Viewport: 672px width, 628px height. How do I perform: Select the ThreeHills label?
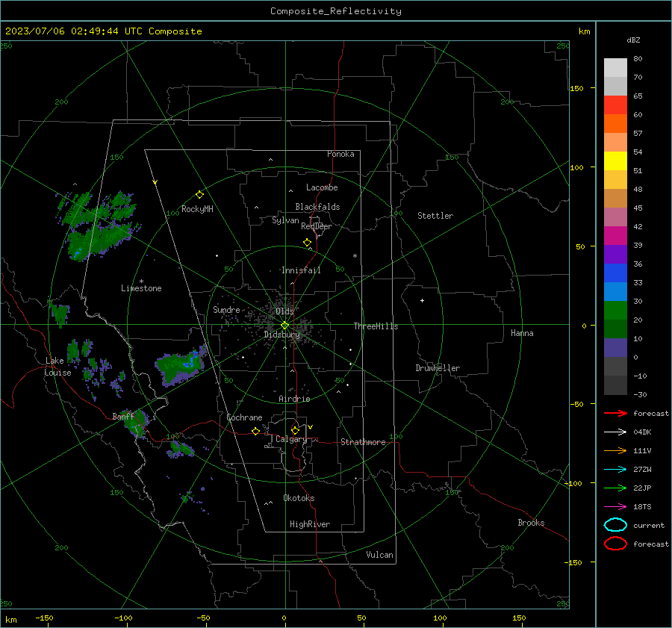click(x=376, y=326)
